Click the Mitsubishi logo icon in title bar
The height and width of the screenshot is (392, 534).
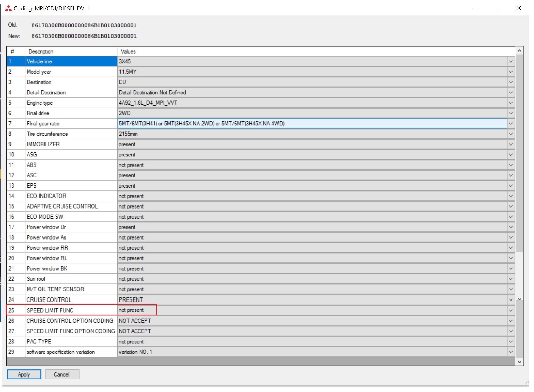pyautogui.click(x=8, y=8)
